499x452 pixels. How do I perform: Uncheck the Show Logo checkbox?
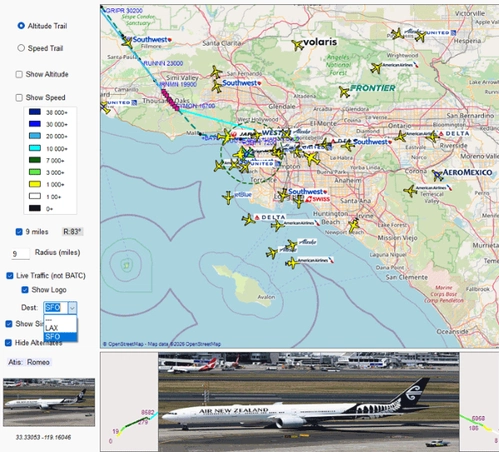pos(25,290)
